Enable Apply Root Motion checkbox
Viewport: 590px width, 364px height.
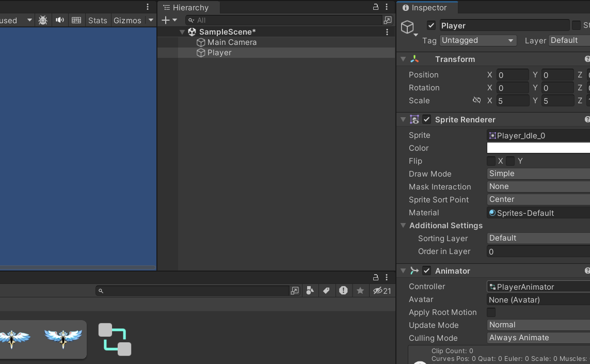(x=491, y=312)
